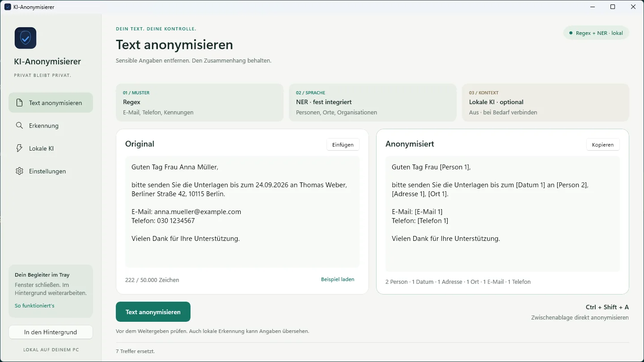
Task: Minimize the KI-Anonymisierer window
Action: (592, 7)
